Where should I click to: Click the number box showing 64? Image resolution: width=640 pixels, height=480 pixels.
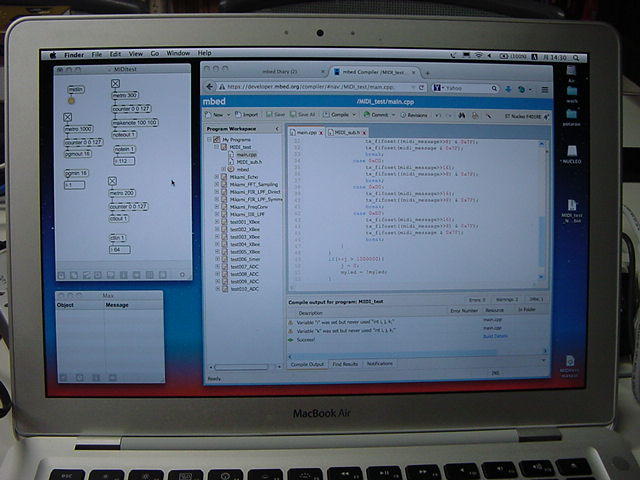(x=119, y=249)
